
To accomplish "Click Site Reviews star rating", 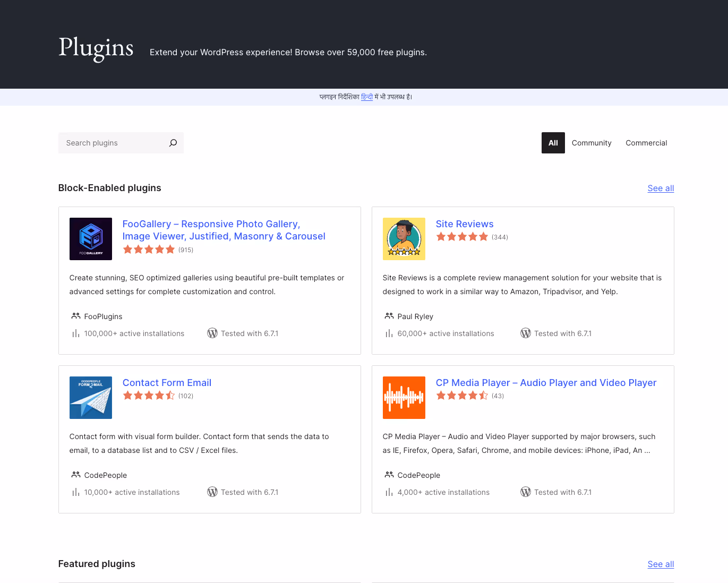I will coord(462,237).
